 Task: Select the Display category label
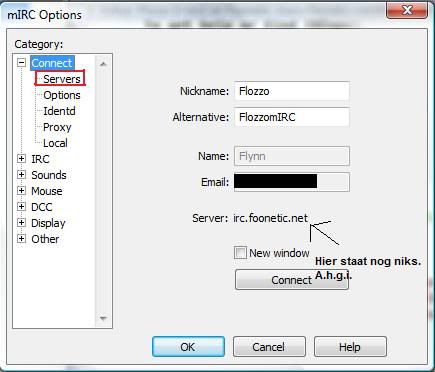coord(48,223)
